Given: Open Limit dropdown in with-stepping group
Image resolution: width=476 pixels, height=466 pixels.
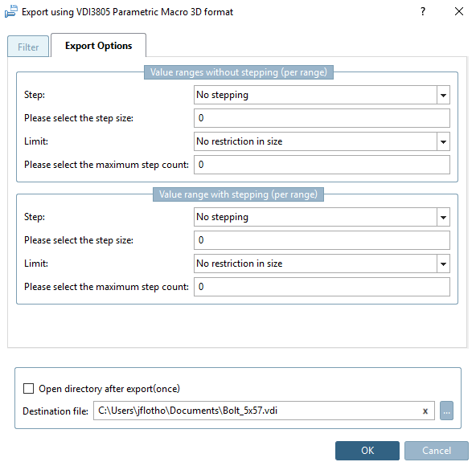Looking at the screenshot, I should [322, 264].
